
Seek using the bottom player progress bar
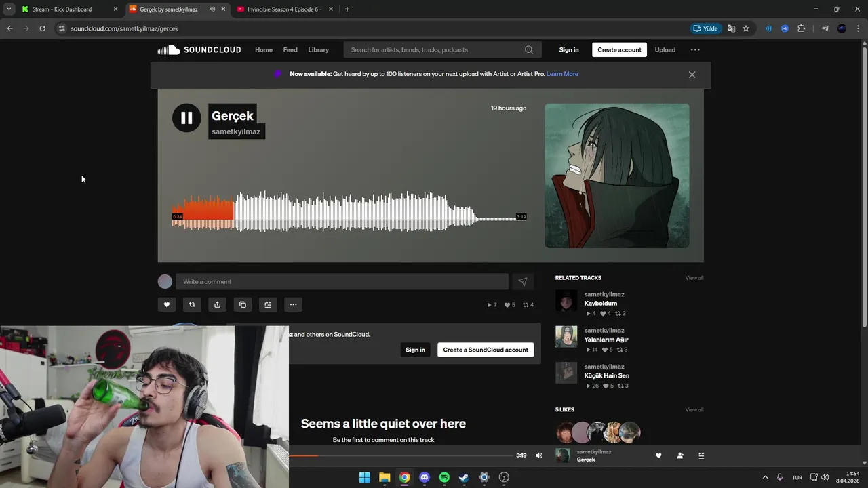pyautogui.click(x=400, y=455)
